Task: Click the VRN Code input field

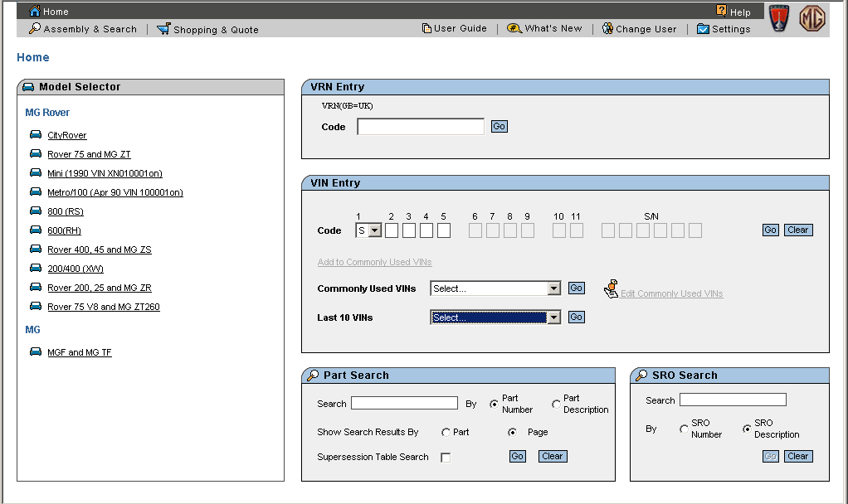Action: pos(421,126)
